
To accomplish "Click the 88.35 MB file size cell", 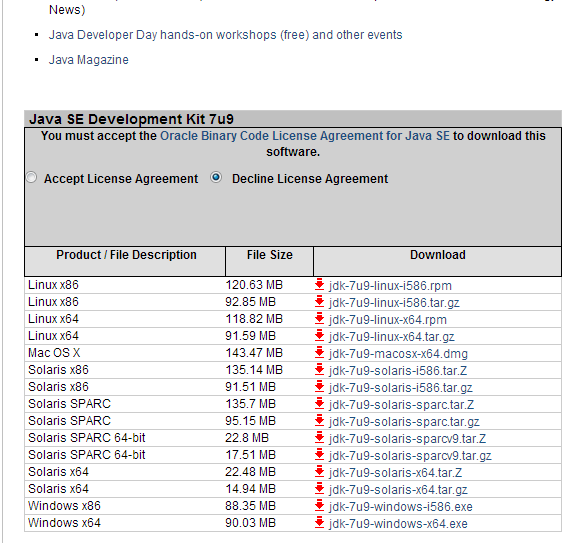I will coord(250,506).
